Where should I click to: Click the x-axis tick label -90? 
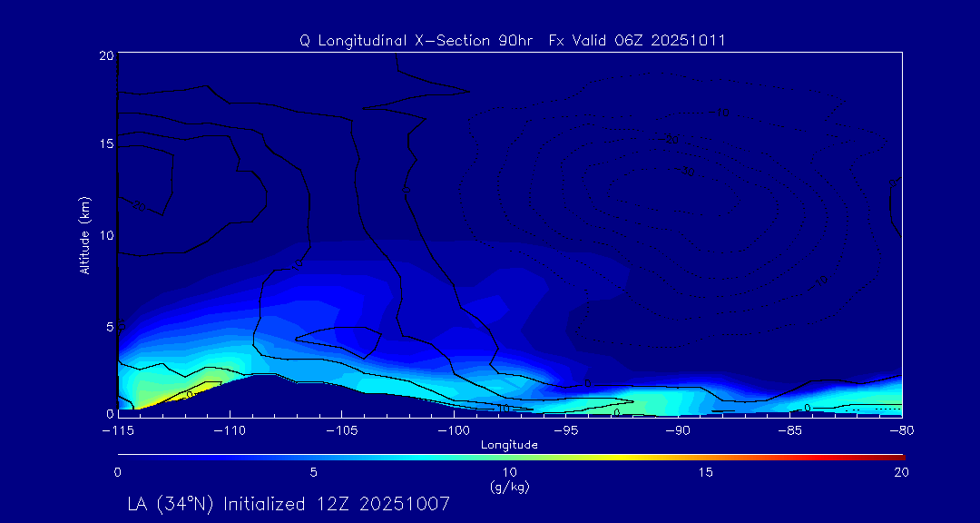tap(678, 431)
